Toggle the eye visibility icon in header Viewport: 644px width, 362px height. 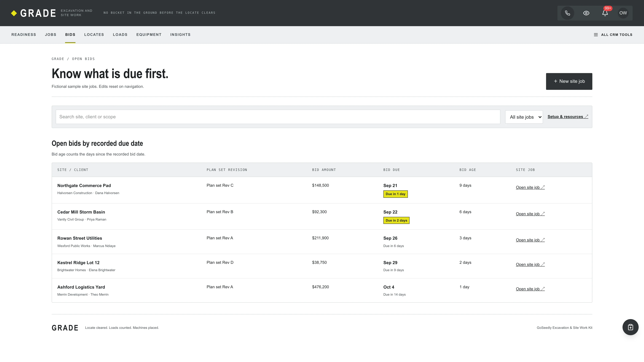tap(586, 13)
